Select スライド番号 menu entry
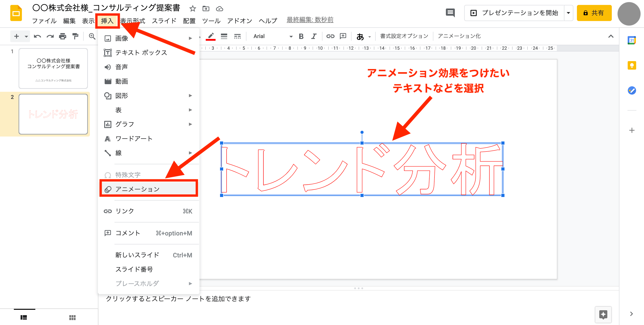The height and width of the screenshot is (325, 644). pyautogui.click(x=149, y=269)
